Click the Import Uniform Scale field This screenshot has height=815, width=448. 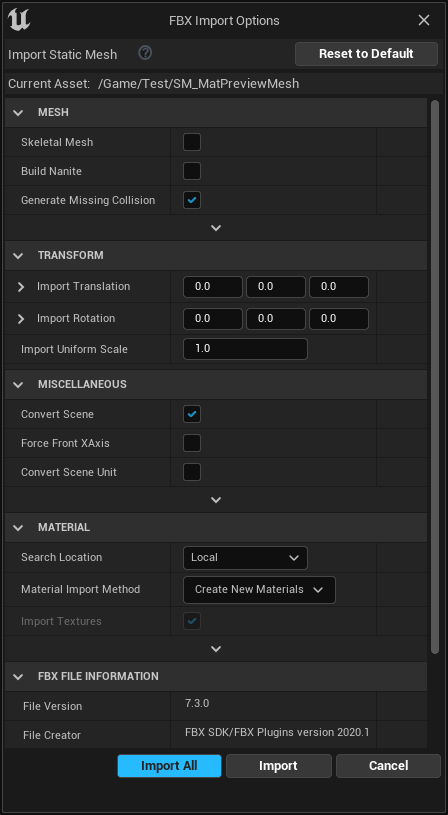pyautogui.click(x=245, y=349)
